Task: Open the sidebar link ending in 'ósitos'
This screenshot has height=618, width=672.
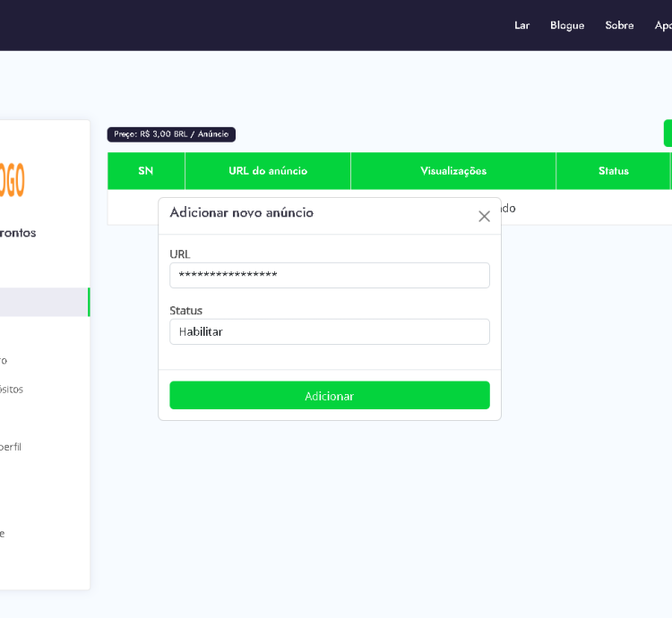Action: coord(12,390)
